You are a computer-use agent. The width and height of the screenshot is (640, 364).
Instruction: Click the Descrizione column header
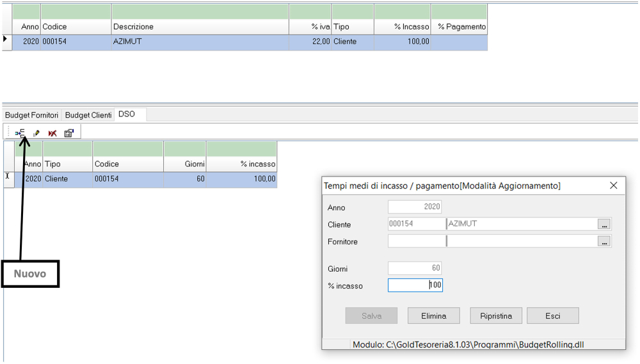200,27
